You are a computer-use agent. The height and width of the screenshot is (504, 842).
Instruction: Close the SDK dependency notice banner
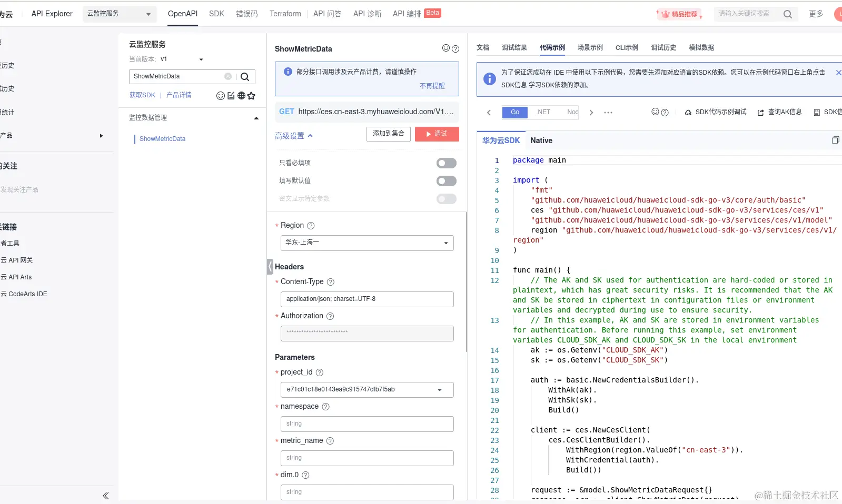tap(838, 73)
